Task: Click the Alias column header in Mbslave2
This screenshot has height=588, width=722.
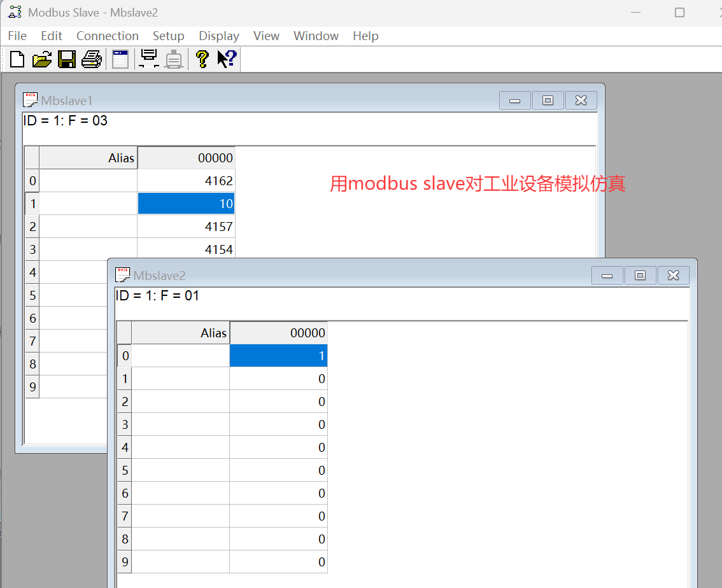Action: tap(181, 333)
